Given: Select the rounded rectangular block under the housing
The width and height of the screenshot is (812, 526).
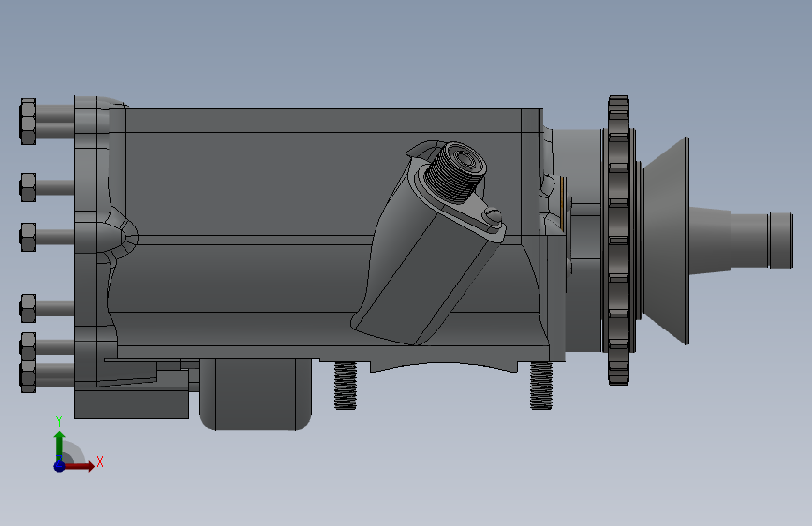Looking at the screenshot, I should [256, 395].
